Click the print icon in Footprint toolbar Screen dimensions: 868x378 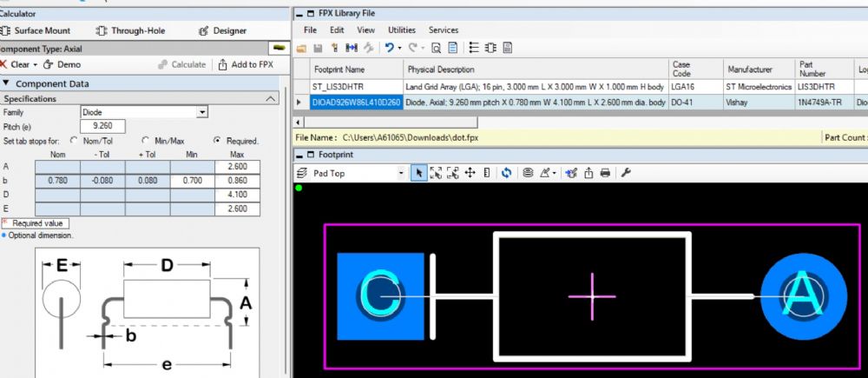click(x=605, y=173)
